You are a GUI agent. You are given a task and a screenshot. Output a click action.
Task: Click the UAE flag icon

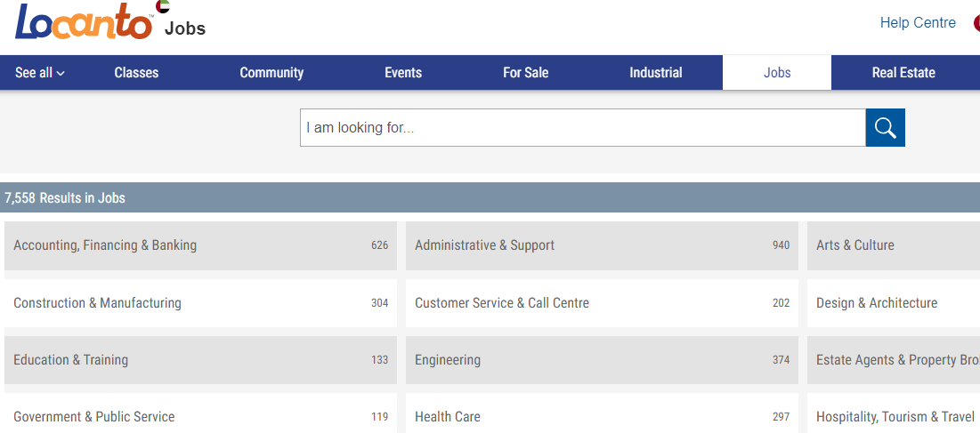163,7
